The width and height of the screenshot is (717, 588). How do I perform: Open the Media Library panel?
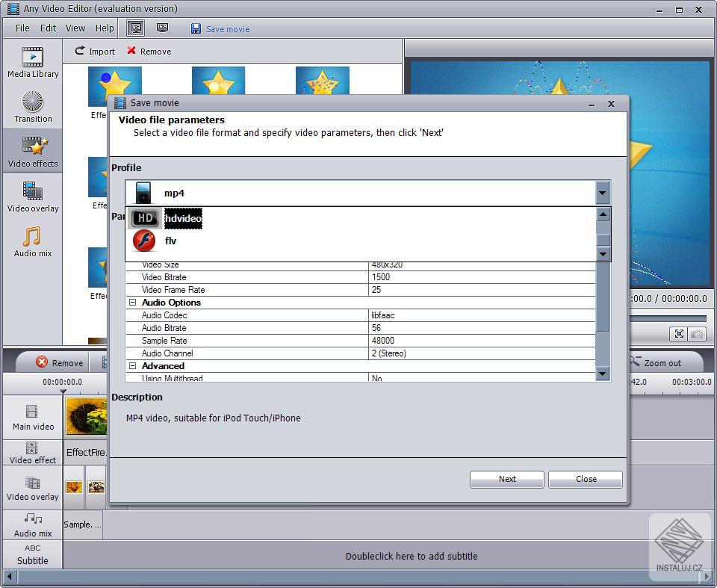[32, 63]
